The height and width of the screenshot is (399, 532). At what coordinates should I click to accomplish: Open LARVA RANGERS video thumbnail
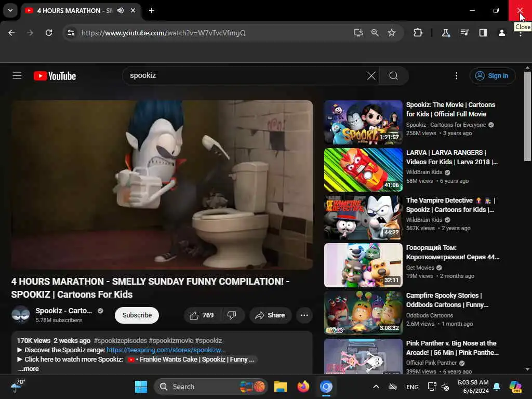pyautogui.click(x=363, y=170)
